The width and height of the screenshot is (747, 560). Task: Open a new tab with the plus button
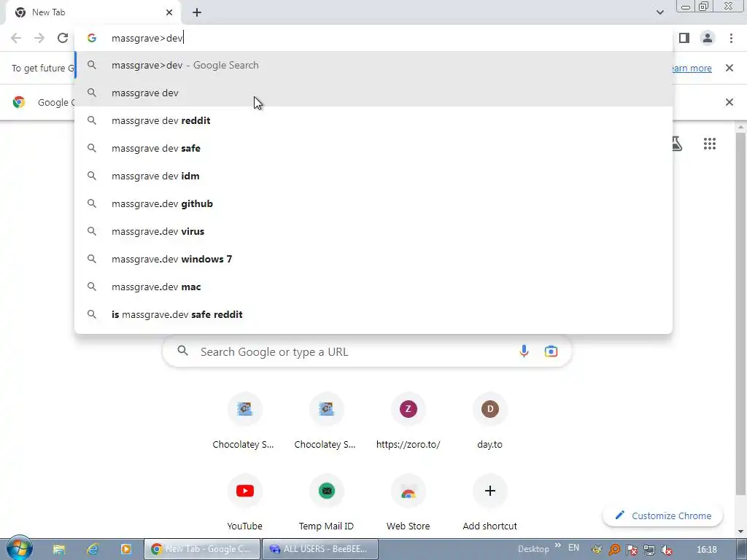(197, 12)
